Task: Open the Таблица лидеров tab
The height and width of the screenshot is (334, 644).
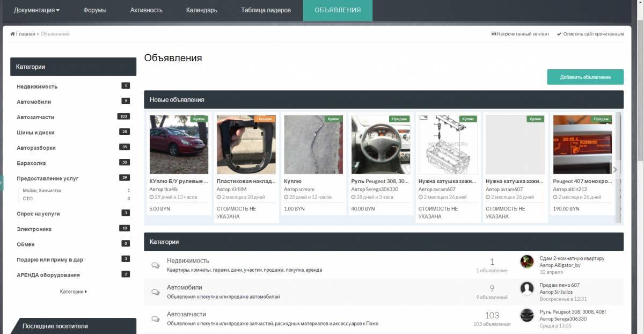Action: coord(266,10)
